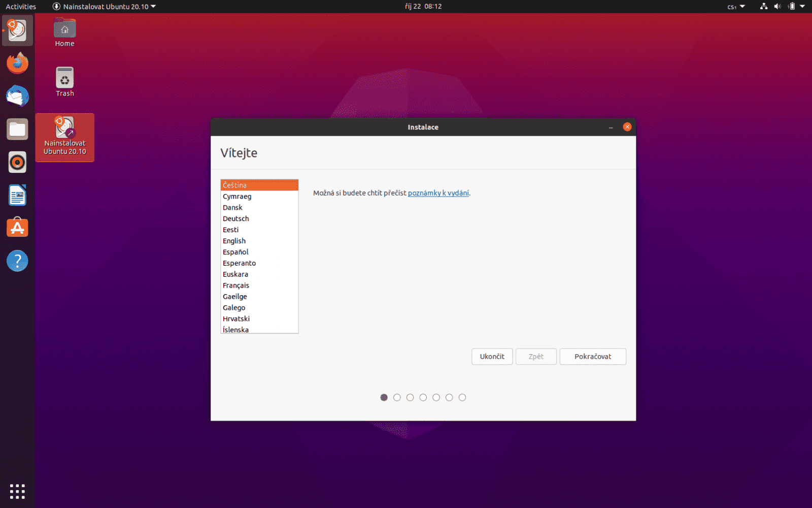
Task: Launch Thunderbird mail client
Action: [17, 96]
